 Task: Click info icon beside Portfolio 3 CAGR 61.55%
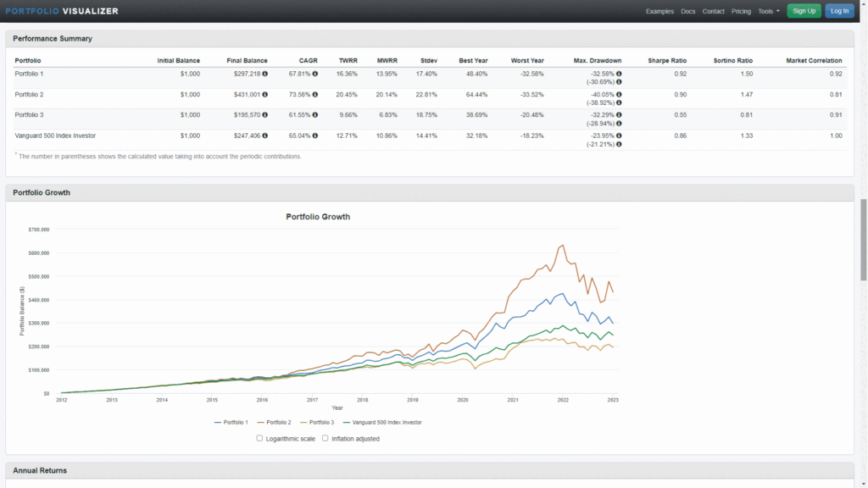pyautogui.click(x=315, y=115)
